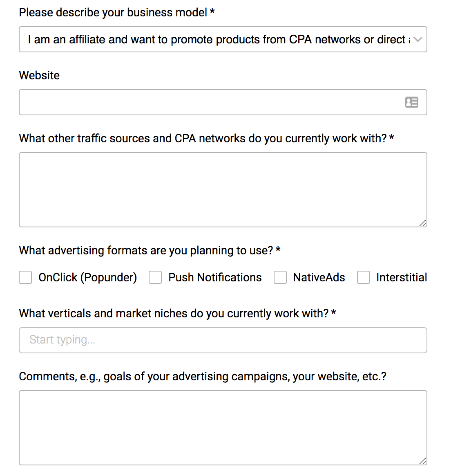Click the selected 'I am an affiliate' option text
Viewport: 451px width, 476px height.
217,39
